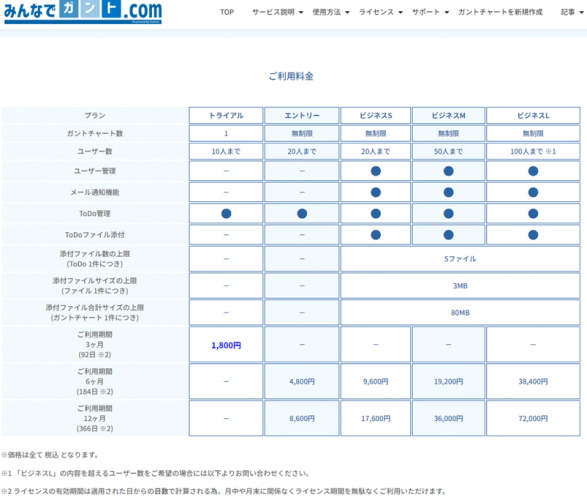The image size is (587, 500).
Task: Click ユーザー管理 dot under ビジネスL
Action: click(x=533, y=171)
